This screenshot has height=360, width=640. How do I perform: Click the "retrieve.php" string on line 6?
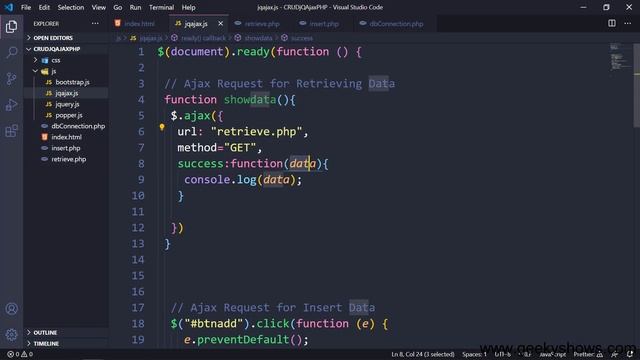[257, 132]
